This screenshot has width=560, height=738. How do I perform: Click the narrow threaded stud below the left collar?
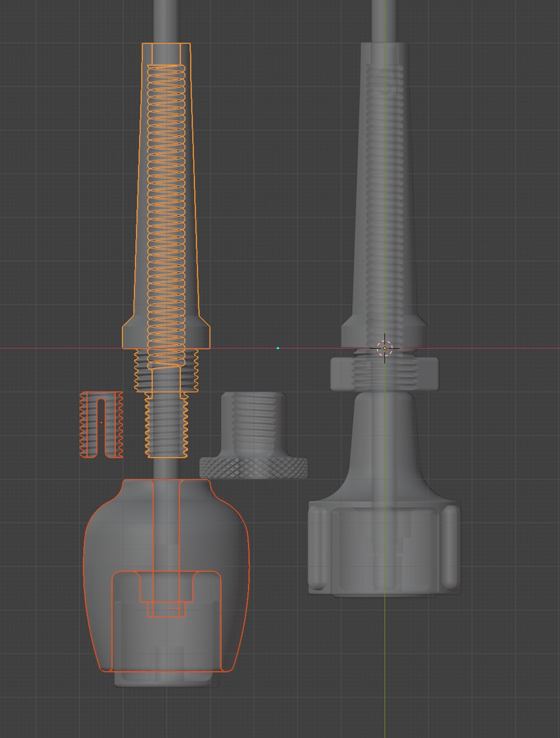tap(166, 425)
